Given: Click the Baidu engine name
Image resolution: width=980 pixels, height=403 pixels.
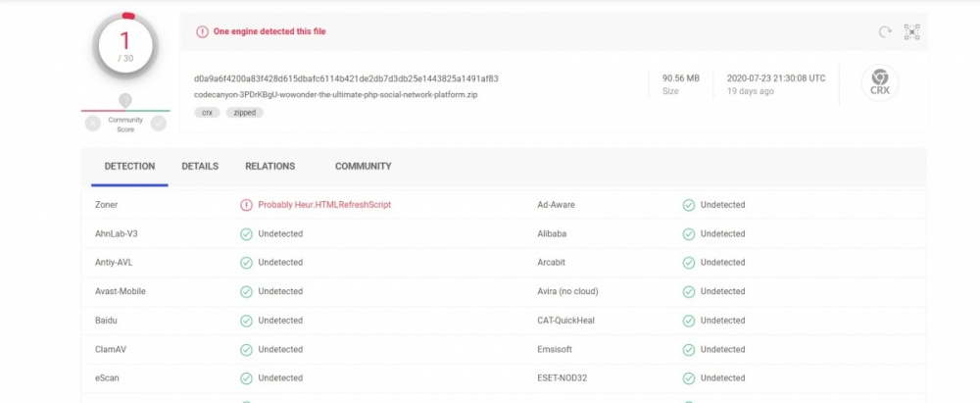Looking at the screenshot, I should [106, 321].
